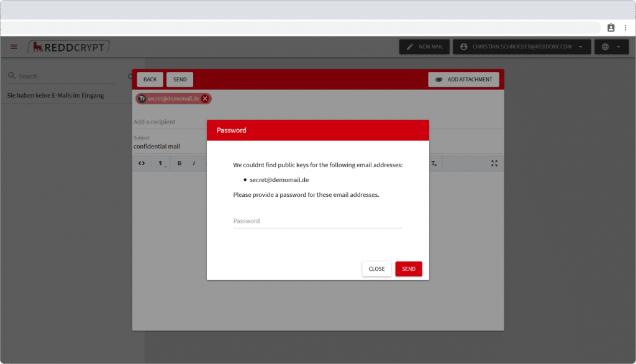Click the browser address bar
Viewport: 636px width, 364px height.
pos(300,27)
